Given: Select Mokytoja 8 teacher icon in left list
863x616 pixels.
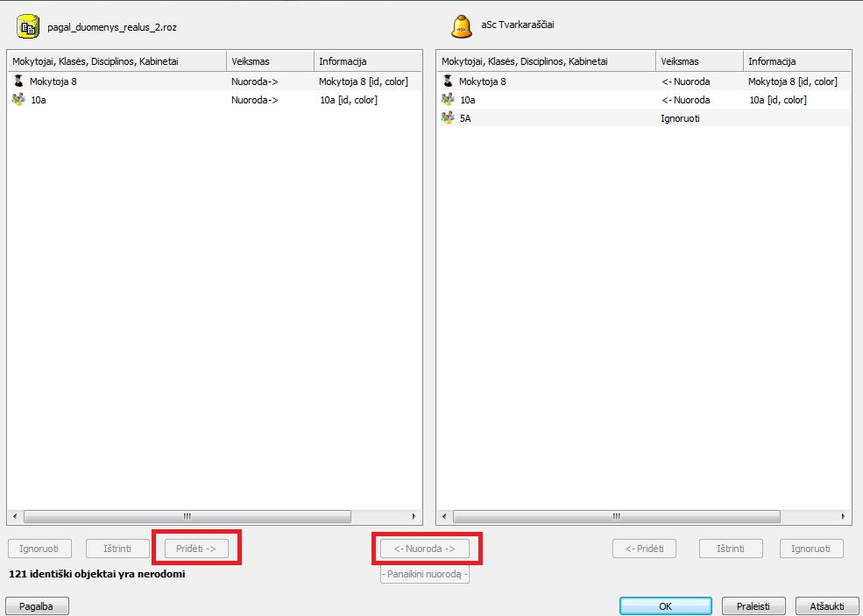Looking at the screenshot, I should (x=18, y=81).
